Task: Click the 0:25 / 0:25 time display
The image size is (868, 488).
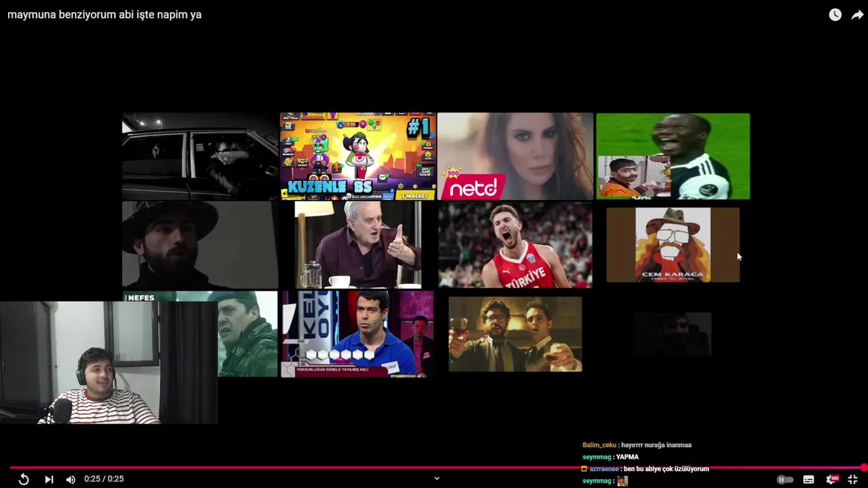Action: point(104,479)
